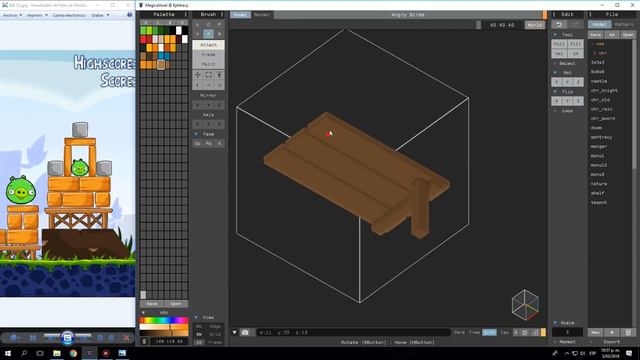
Task: Switch camera to Orth mode
Action: click(x=489, y=332)
